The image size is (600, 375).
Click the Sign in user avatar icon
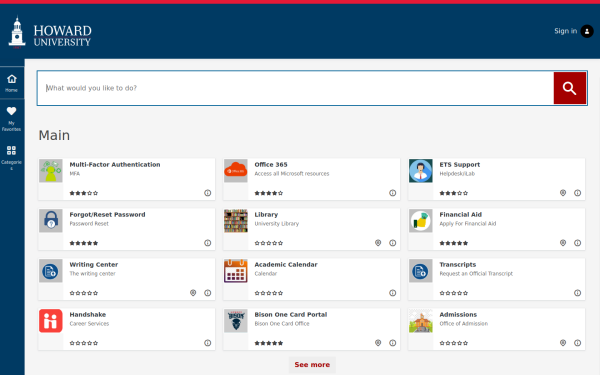(x=587, y=31)
